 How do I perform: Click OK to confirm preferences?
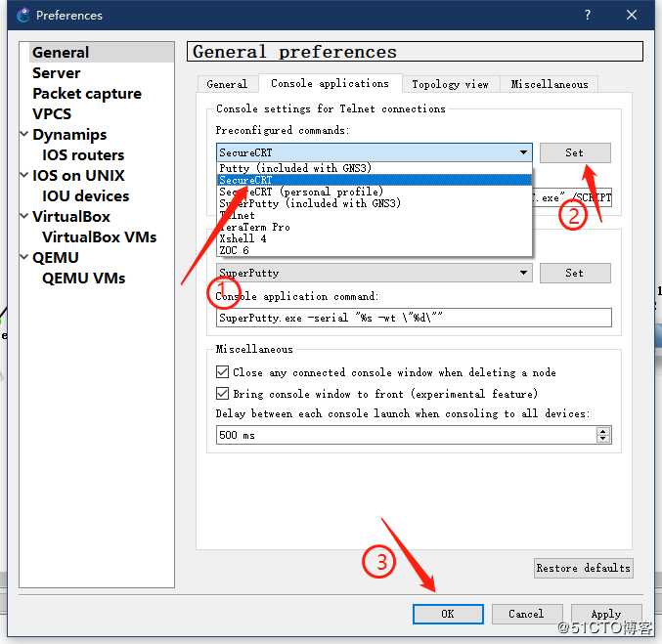(448, 614)
